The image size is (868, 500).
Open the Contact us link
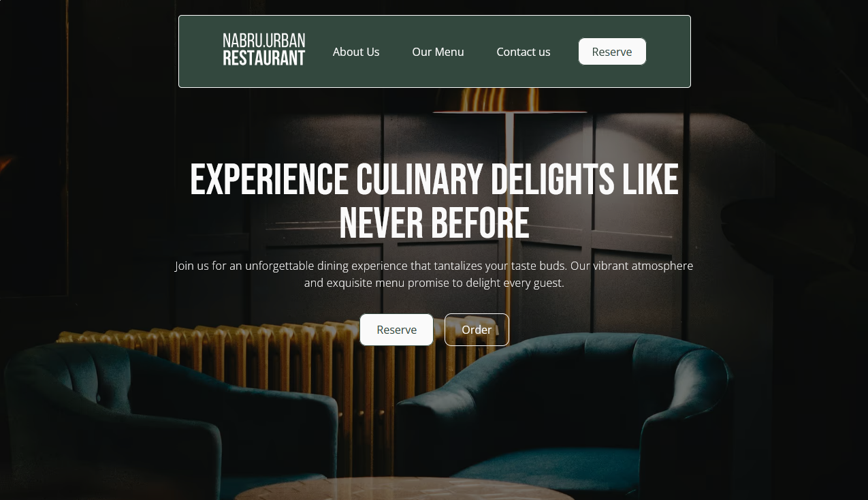point(524,52)
